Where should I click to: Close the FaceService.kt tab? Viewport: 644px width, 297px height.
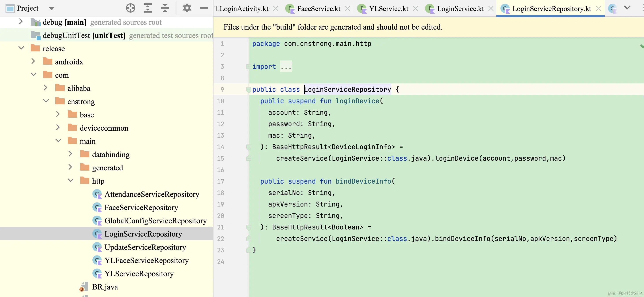coord(347,9)
